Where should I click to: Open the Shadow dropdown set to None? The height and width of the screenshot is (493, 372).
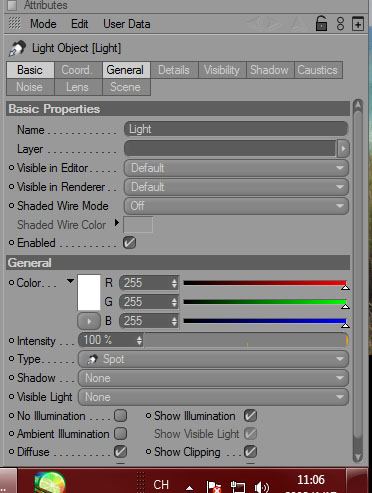(x=213, y=378)
